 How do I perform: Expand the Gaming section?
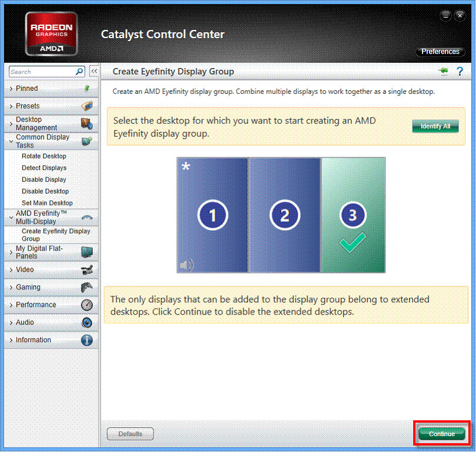tap(11, 288)
